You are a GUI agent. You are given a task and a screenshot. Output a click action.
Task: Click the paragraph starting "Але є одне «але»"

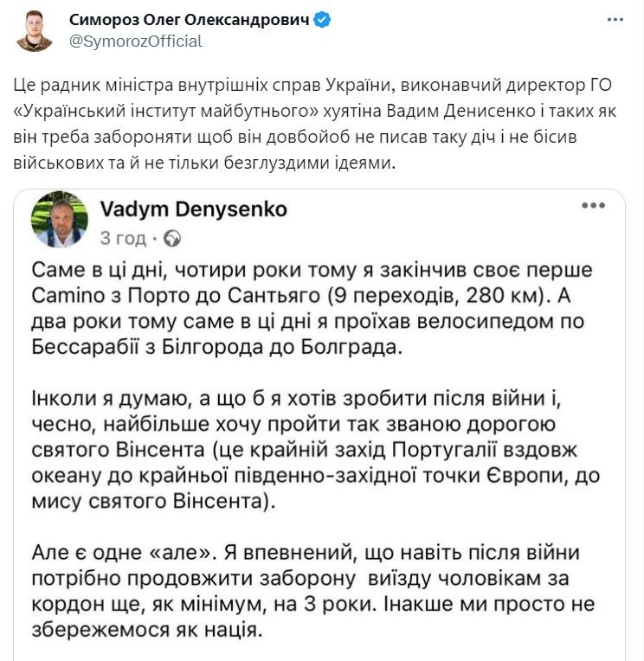313,591
